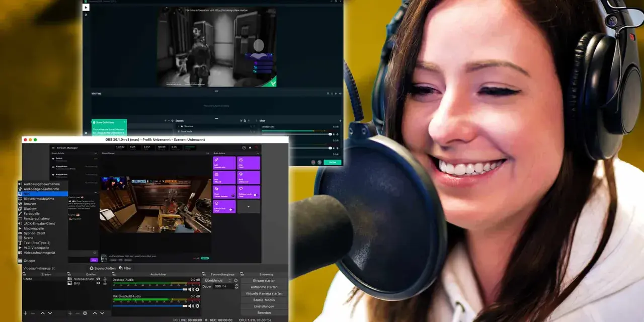The height and width of the screenshot is (322, 644).
Task: Enable Studio-Modus
Action: point(264,300)
